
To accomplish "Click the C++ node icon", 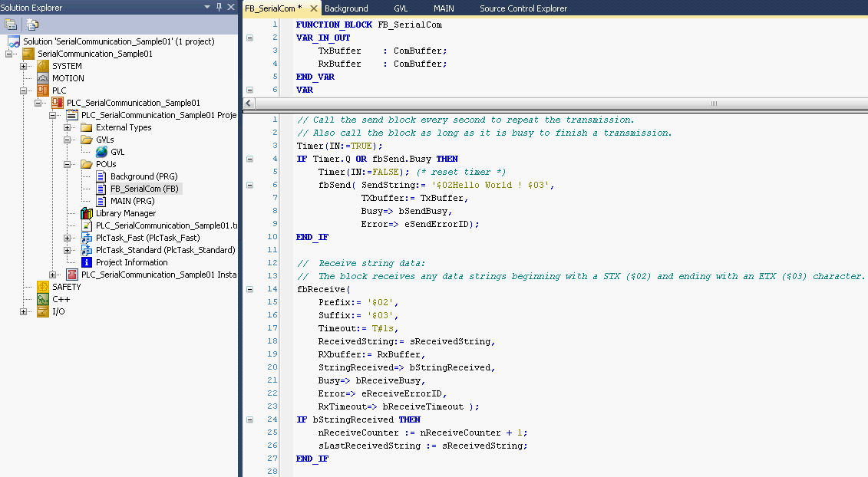I will coord(43,299).
